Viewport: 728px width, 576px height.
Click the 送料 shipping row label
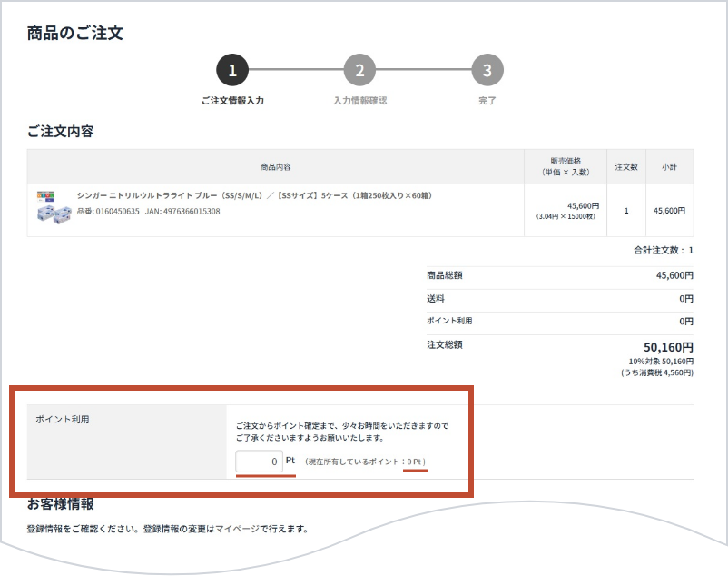pyautogui.click(x=435, y=298)
